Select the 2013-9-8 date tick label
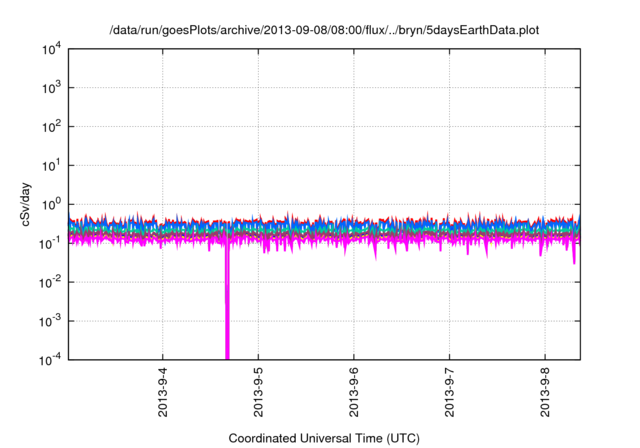 [545, 392]
